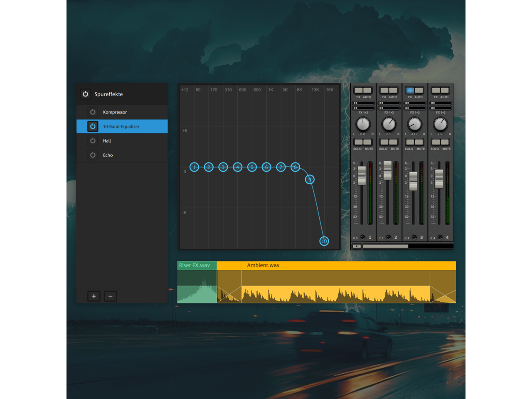Viewport: 532px width, 399px height.
Task: Click the small round knob on channel 1
Action: 362,237
